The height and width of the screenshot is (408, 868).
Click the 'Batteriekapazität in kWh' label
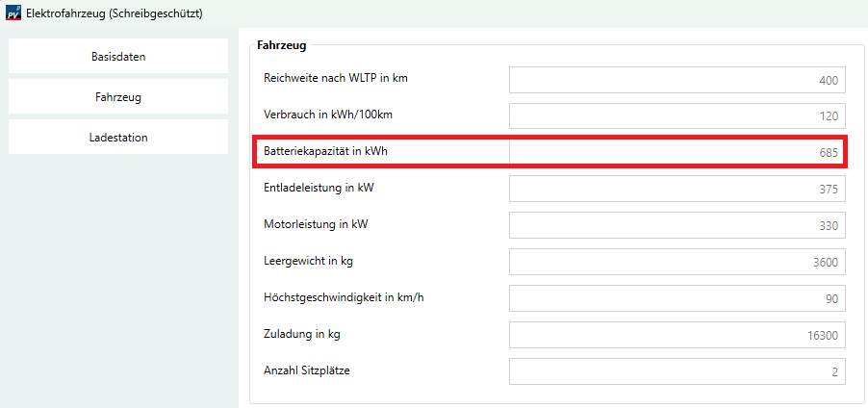[x=325, y=151]
